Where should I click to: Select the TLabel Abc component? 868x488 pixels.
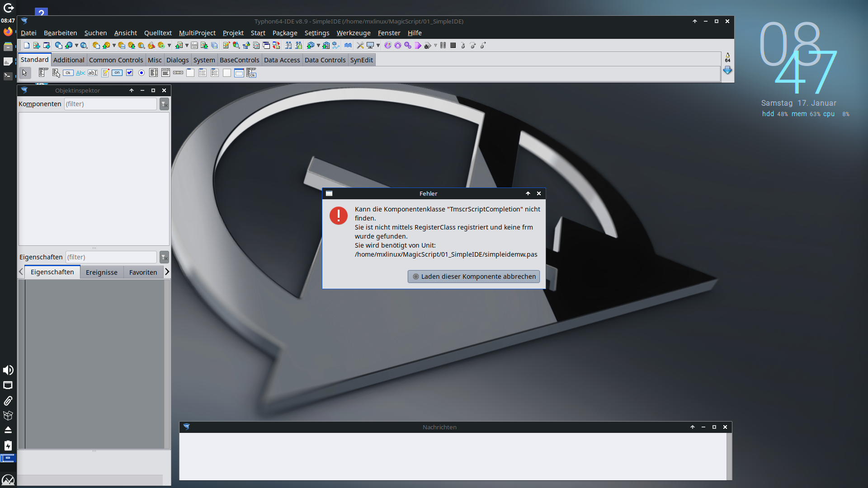(80, 73)
